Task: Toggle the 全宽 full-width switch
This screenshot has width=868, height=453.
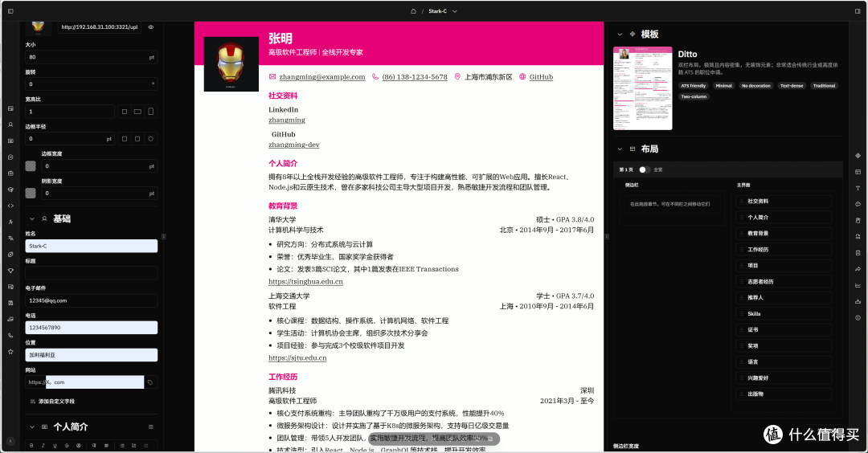Action: (643, 169)
